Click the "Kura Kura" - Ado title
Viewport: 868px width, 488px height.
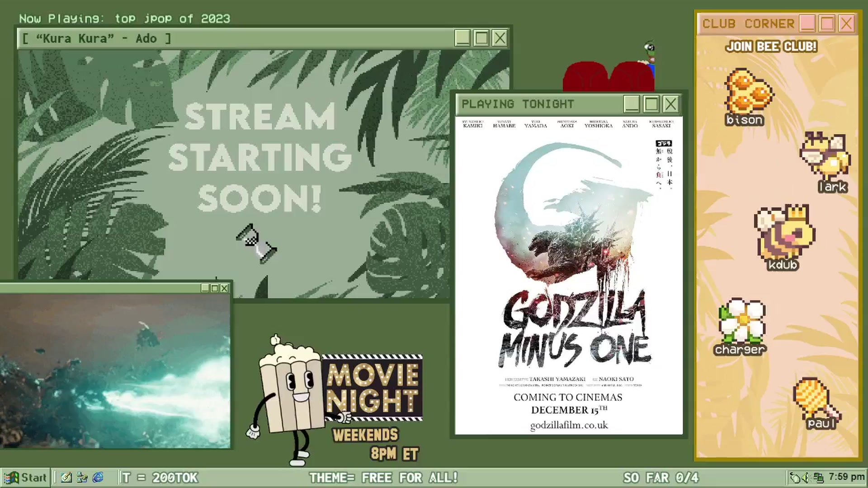tap(97, 38)
